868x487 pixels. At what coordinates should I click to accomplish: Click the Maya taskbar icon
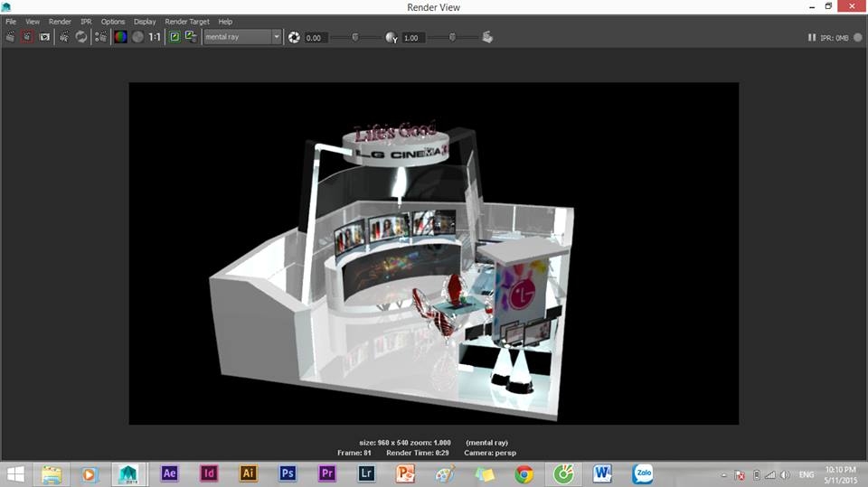[129, 474]
